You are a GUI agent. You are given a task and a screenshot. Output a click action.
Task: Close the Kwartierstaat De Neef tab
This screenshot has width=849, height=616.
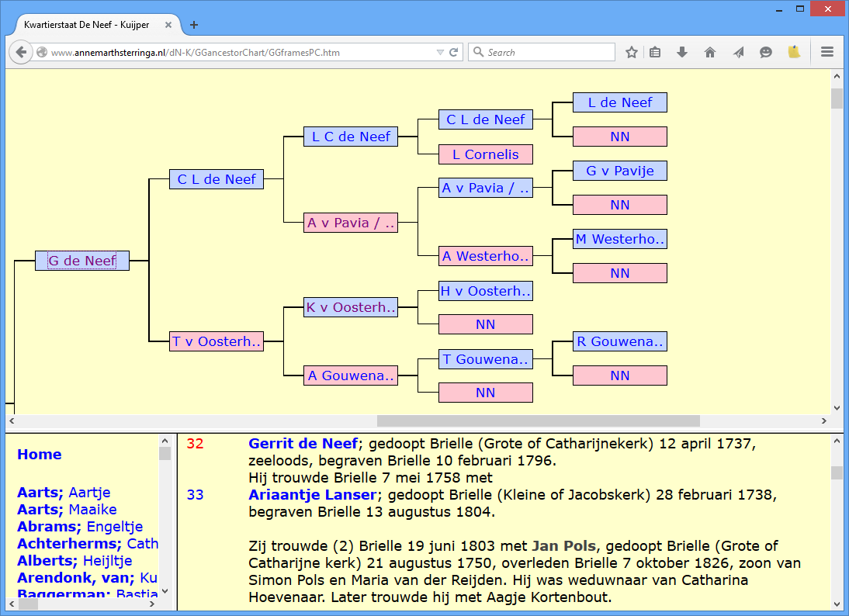point(168,25)
